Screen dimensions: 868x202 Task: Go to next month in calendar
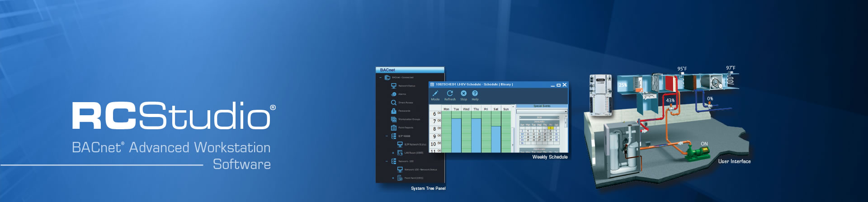click(x=558, y=117)
